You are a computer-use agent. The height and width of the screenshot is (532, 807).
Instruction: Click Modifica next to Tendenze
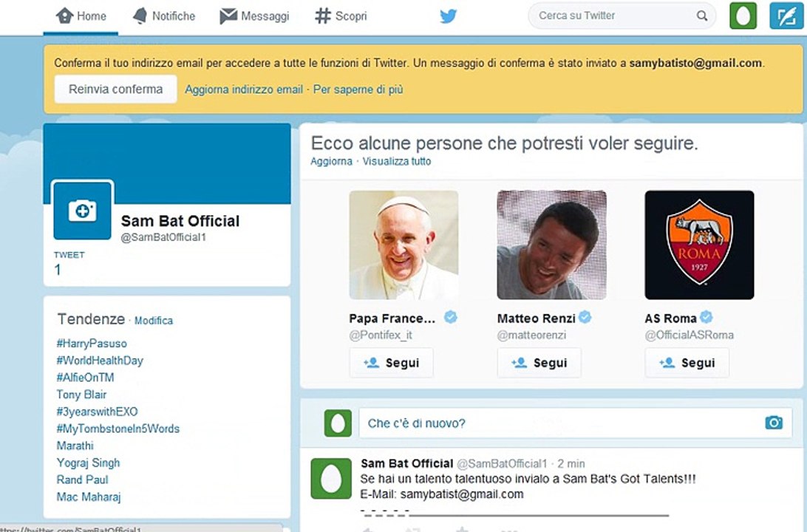[x=154, y=321]
